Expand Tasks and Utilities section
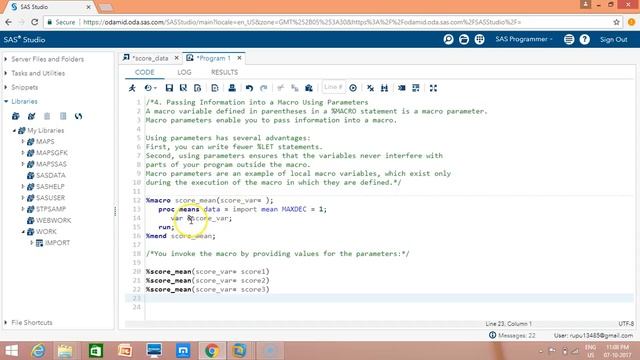This screenshot has height=360, width=640. coord(6,73)
